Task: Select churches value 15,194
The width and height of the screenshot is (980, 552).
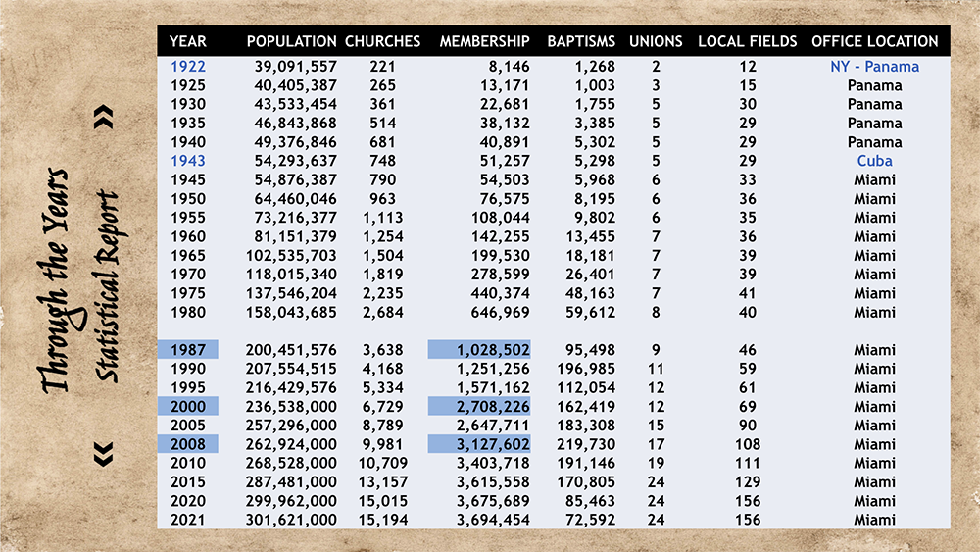Action: point(382,520)
